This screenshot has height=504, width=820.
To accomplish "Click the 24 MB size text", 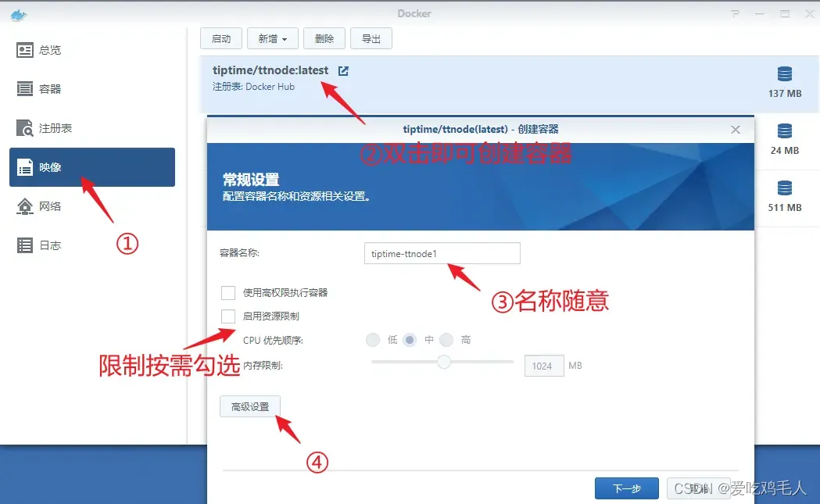I will (785, 151).
